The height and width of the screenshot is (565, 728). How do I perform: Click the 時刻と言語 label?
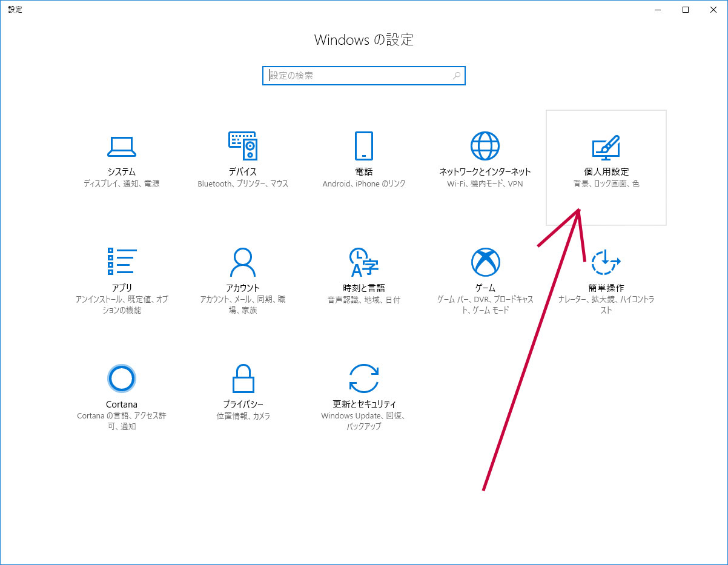click(364, 288)
